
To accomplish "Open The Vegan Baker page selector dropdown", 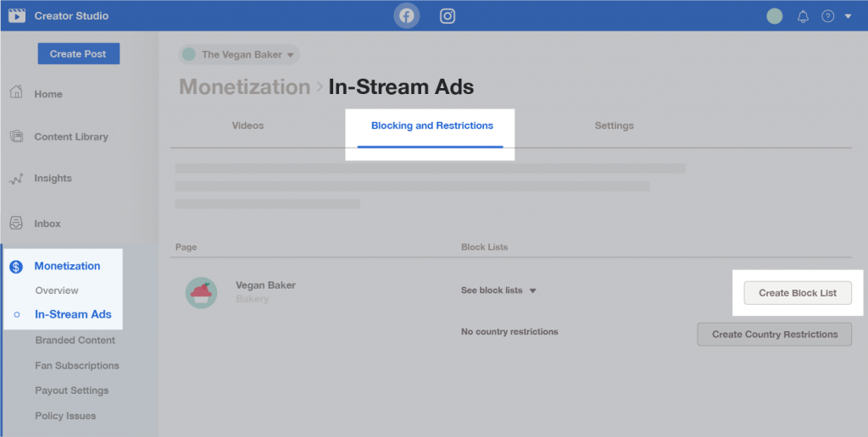I will tap(239, 55).
